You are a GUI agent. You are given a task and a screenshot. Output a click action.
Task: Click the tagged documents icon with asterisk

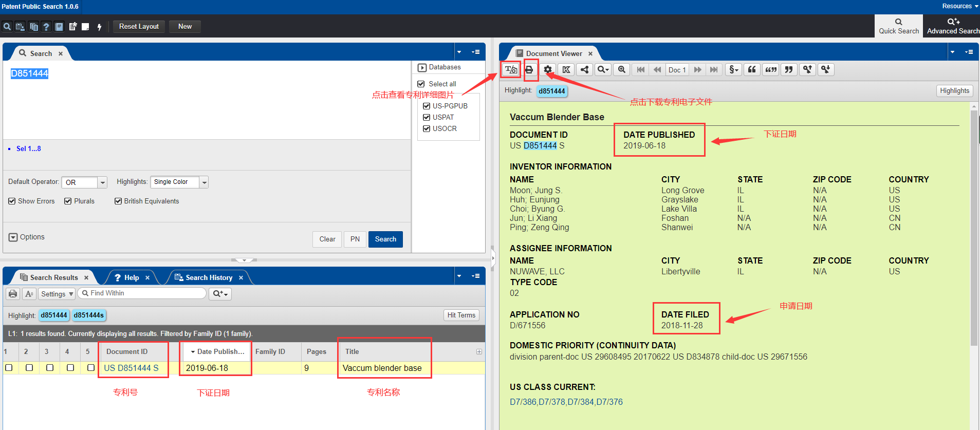pos(72,27)
